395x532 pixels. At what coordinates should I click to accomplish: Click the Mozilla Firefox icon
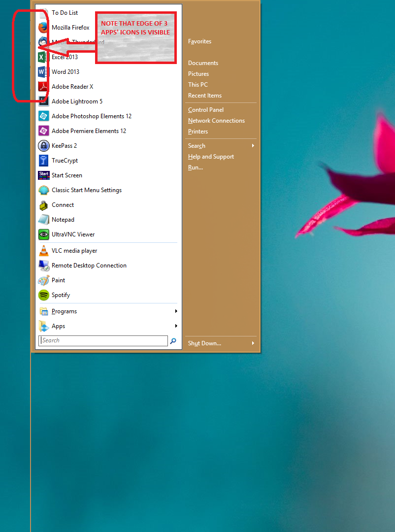click(x=44, y=28)
